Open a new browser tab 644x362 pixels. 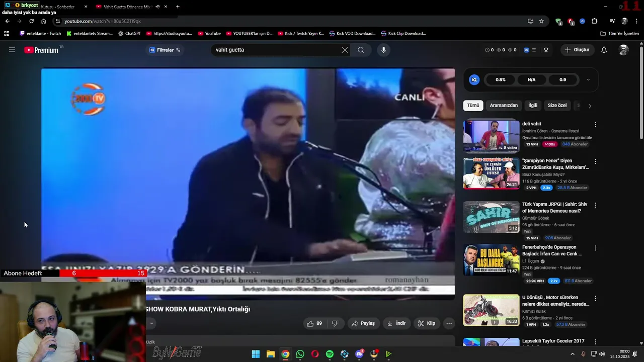[x=178, y=7]
